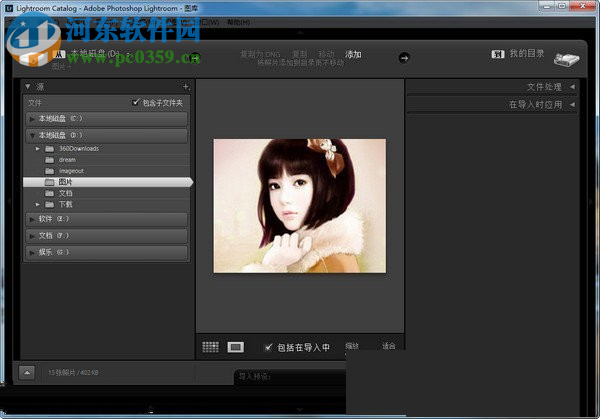Click the hard drive icon beside 我的目录
This screenshot has height=419, width=600.
coord(566,59)
